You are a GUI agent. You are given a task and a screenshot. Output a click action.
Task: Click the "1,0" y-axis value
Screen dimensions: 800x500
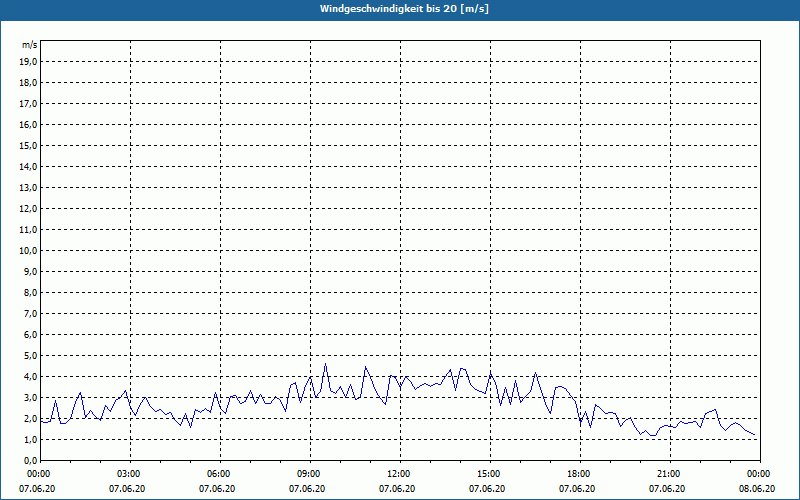coord(30,439)
